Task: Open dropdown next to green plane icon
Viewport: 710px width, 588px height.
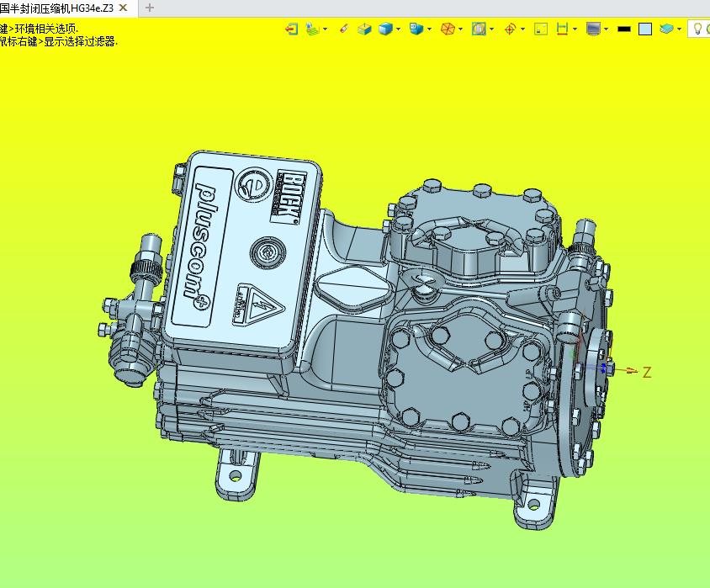Action: click(325, 29)
